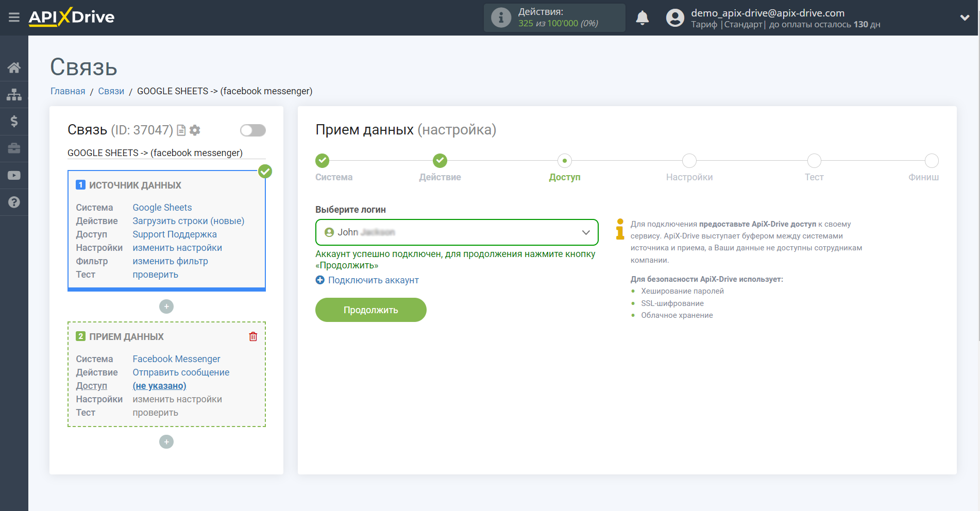
Task: Delete the data receiving block
Action: point(253,336)
